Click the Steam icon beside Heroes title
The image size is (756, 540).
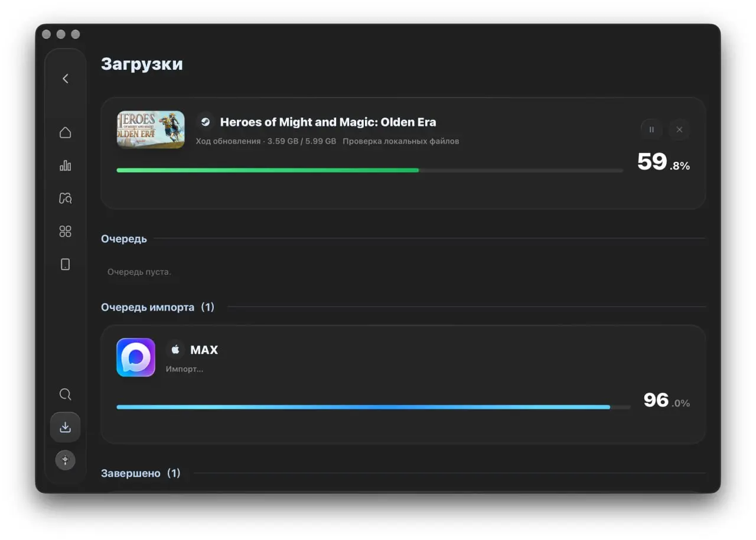pos(205,122)
